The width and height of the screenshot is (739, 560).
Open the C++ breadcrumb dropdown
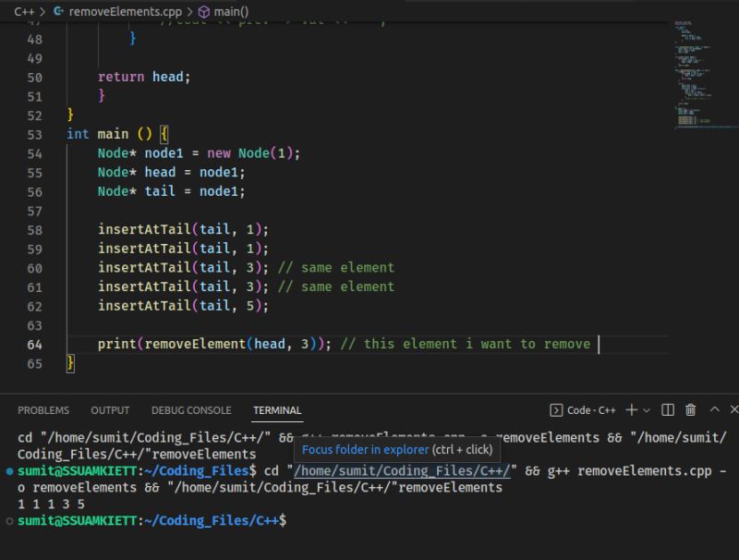click(x=23, y=11)
